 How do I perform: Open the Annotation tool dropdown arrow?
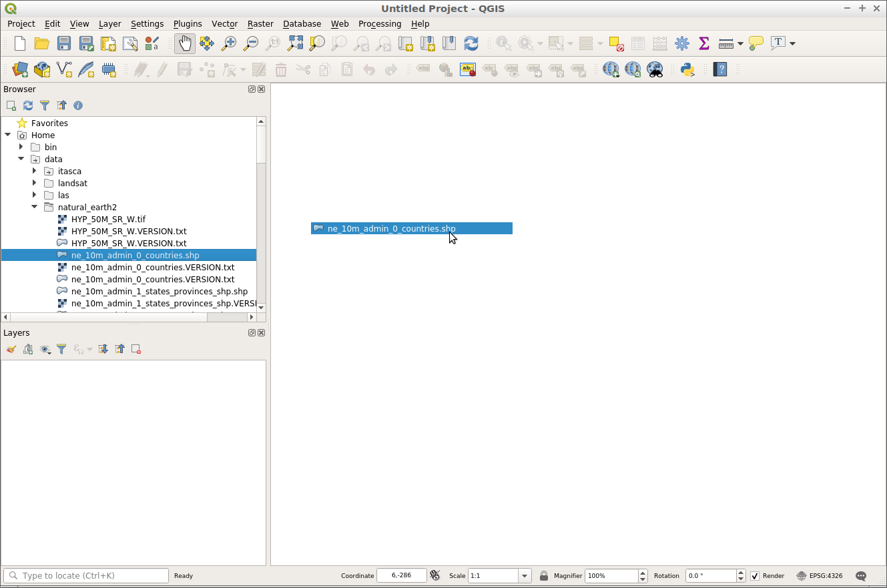tap(792, 43)
